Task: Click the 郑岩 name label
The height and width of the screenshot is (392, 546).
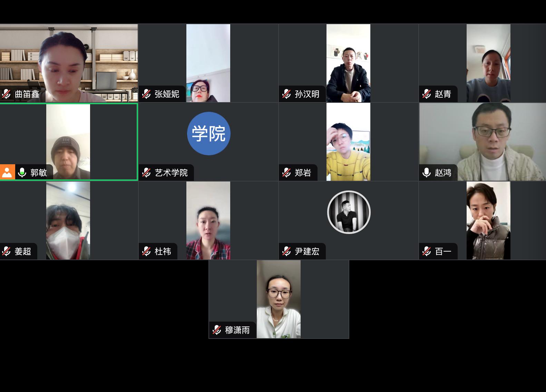Action: point(303,173)
